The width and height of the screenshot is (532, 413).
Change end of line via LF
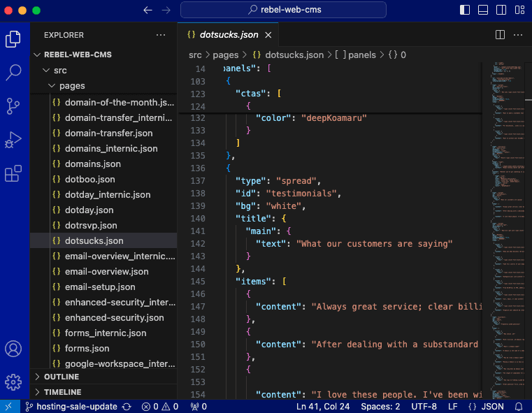(452, 406)
